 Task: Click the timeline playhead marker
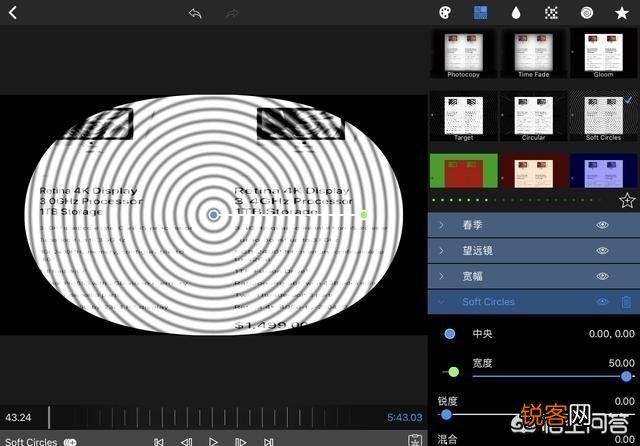click(49, 417)
